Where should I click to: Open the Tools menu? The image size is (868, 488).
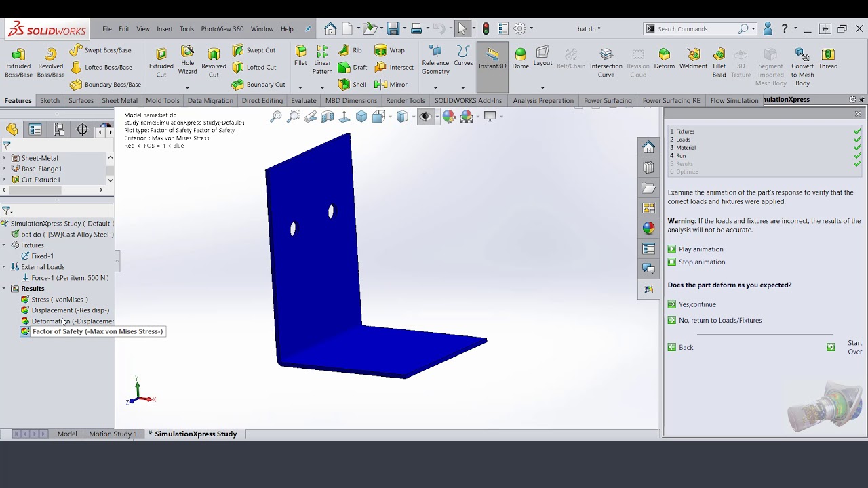tap(187, 29)
